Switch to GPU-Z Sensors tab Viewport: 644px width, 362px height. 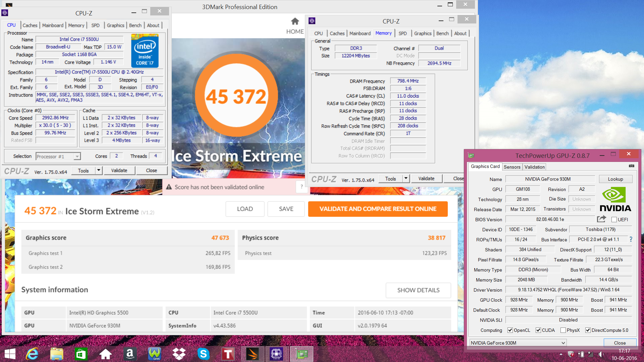click(x=512, y=167)
